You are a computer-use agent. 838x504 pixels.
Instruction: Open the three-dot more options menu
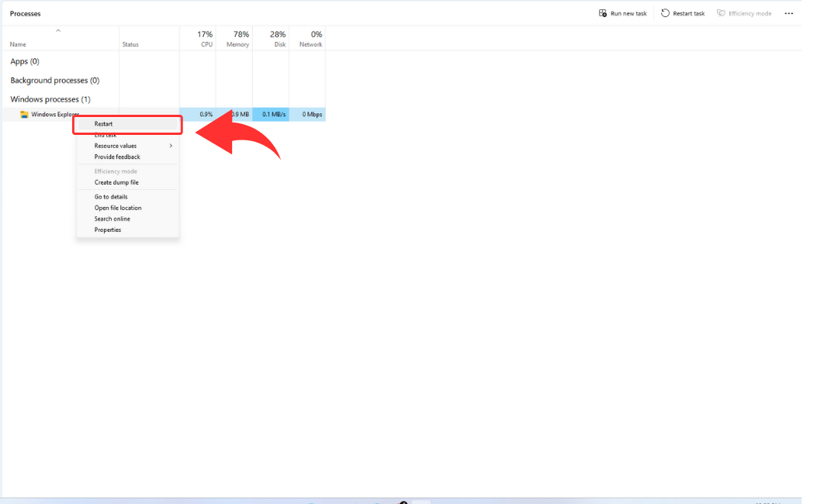789,13
